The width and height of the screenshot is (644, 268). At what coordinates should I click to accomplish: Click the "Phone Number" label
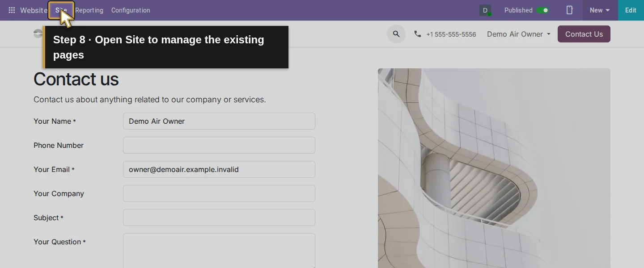(x=59, y=145)
